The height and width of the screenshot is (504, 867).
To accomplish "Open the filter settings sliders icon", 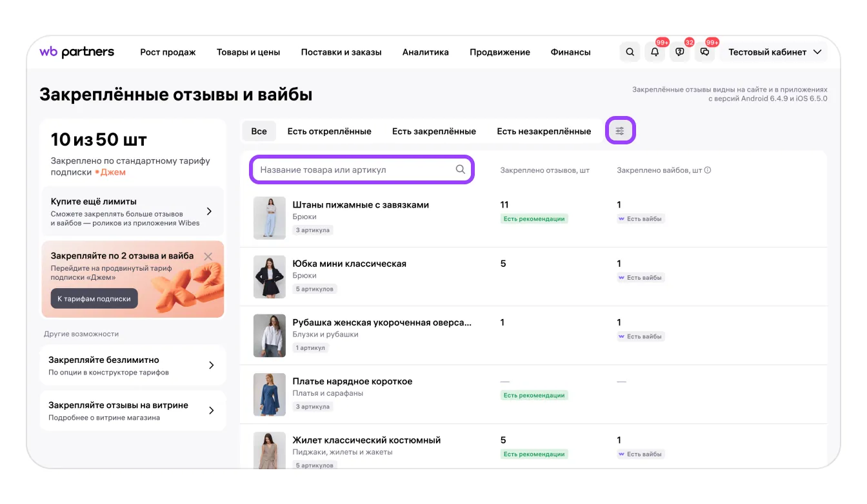I will point(620,131).
